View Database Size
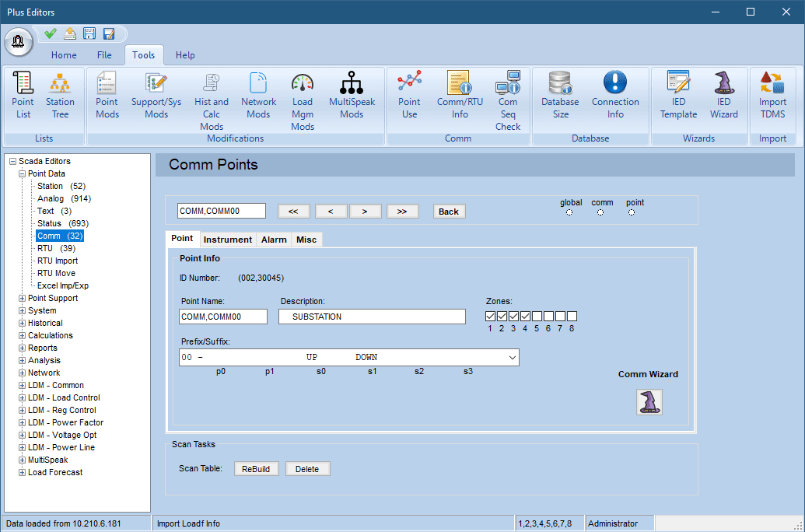This screenshot has width=805, height=532. pos(560,96)
